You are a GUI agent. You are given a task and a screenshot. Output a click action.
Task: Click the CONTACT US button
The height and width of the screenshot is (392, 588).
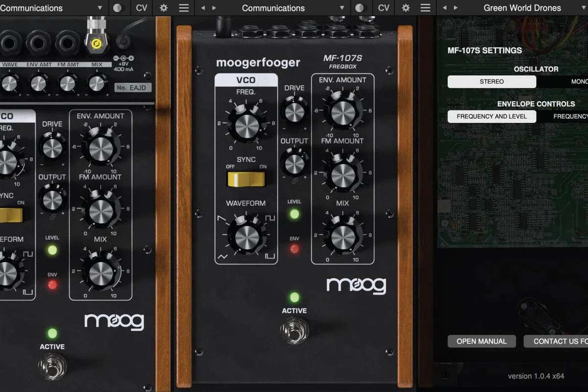point(557,342)
